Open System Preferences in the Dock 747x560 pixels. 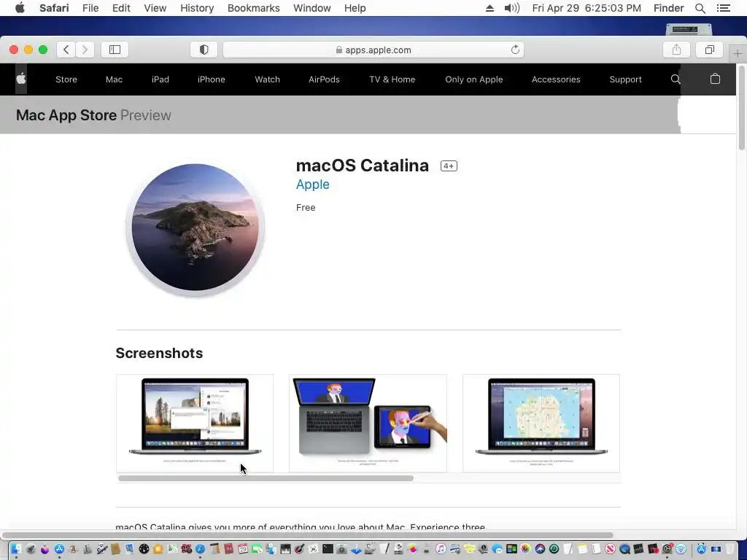667,549
